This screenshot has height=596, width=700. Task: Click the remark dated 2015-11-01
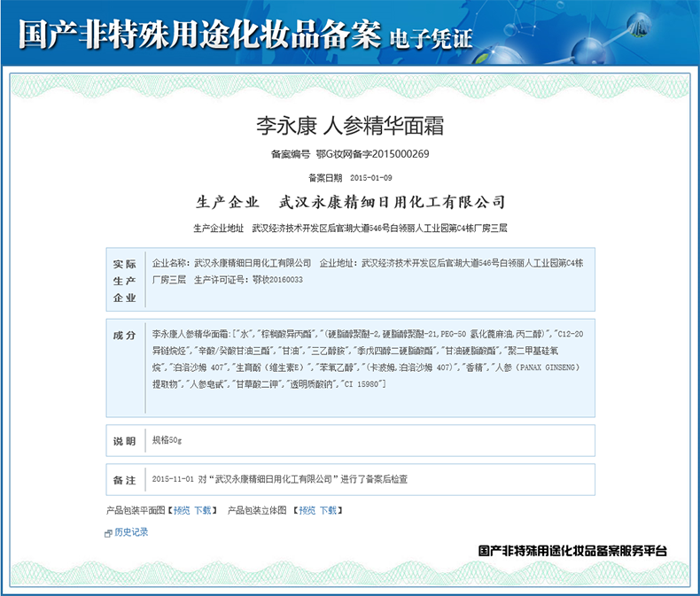(279, 479)
